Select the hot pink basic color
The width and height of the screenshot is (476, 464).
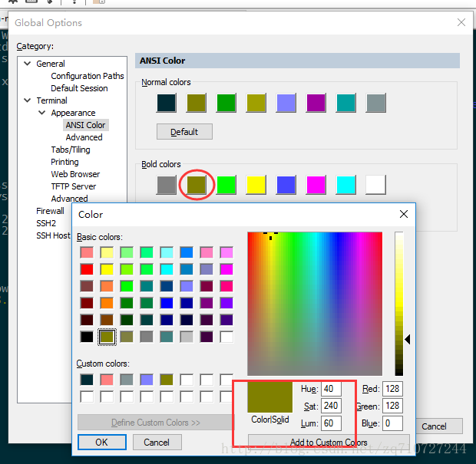coord(226,286)
